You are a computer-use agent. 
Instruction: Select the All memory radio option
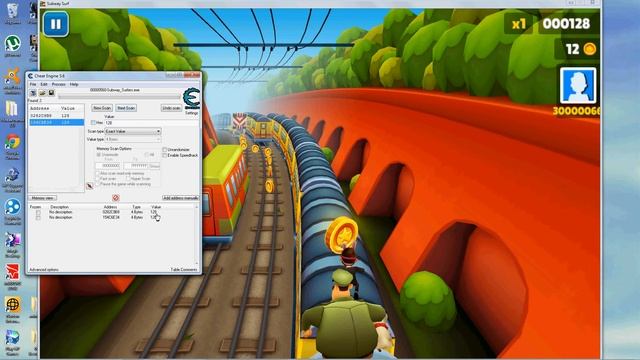pos(147,155)
